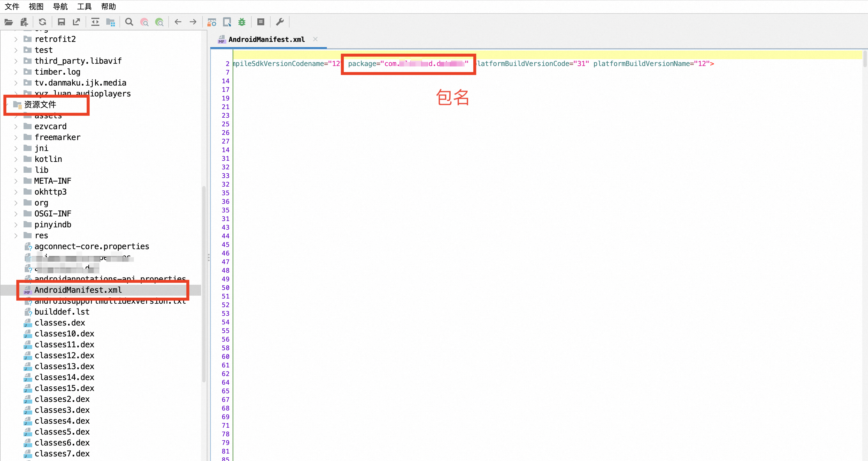Click the green bug debugger icon
This screenshot has height=461, width=868.
(x=242, y=22)
